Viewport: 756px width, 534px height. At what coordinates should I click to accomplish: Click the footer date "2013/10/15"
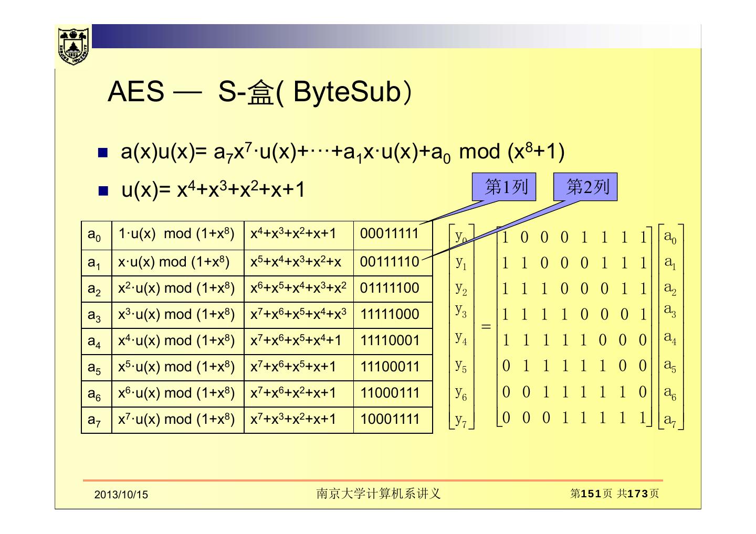121,495
